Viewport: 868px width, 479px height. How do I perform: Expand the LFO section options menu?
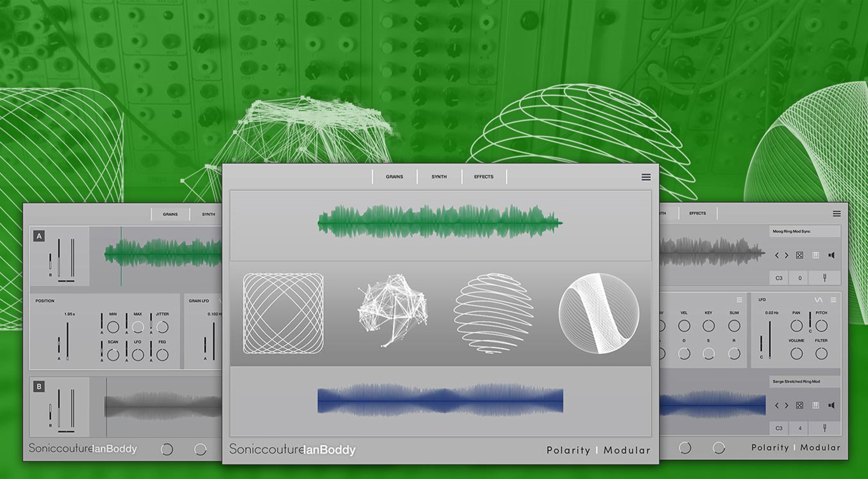[833, 300]
